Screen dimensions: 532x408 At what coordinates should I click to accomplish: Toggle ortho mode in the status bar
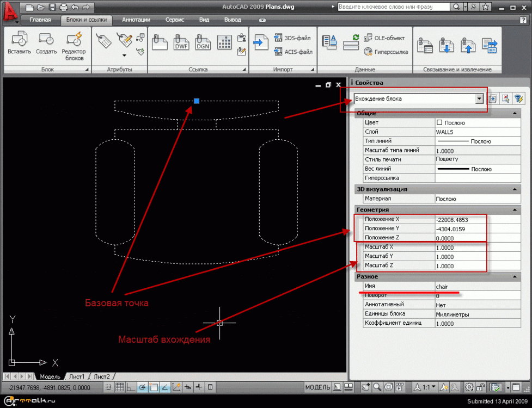[x=130, y=387]
